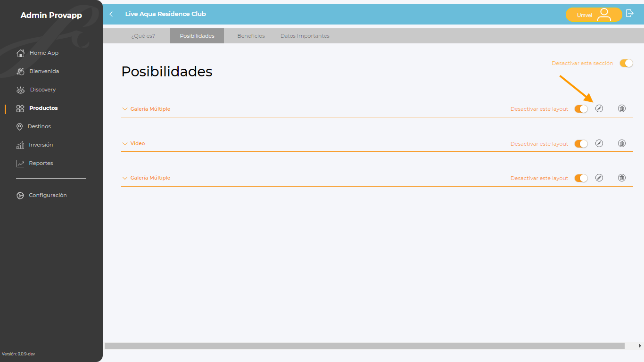Viewport: 644px width, 362px height.
Task: Toggle Desactivar esta sección switch
Action: 626,63
